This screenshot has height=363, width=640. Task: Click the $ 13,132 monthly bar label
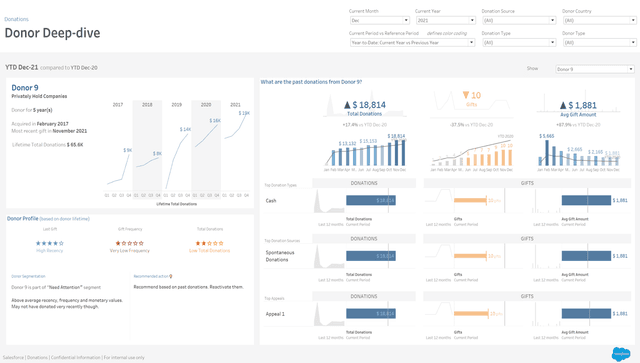click(x=347, y=143)
